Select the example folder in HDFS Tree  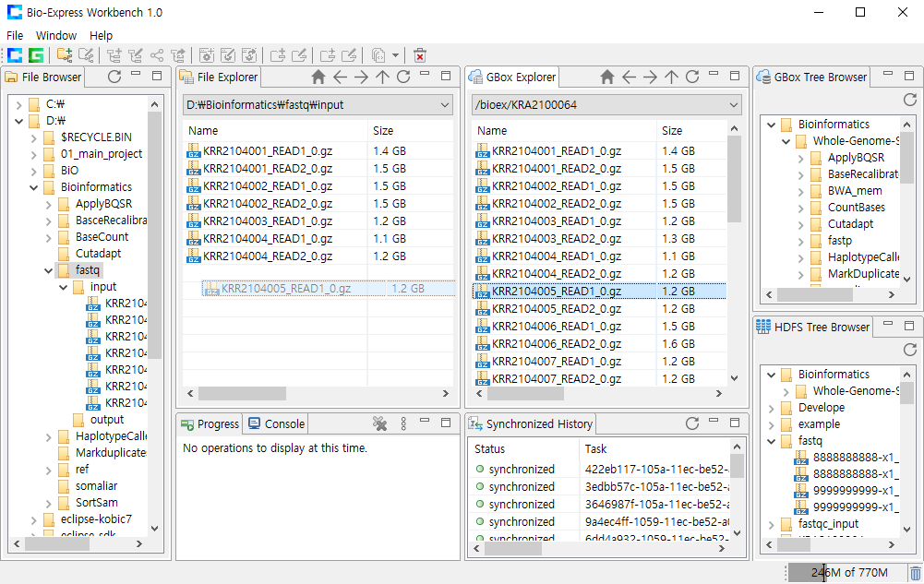[819, 423]
